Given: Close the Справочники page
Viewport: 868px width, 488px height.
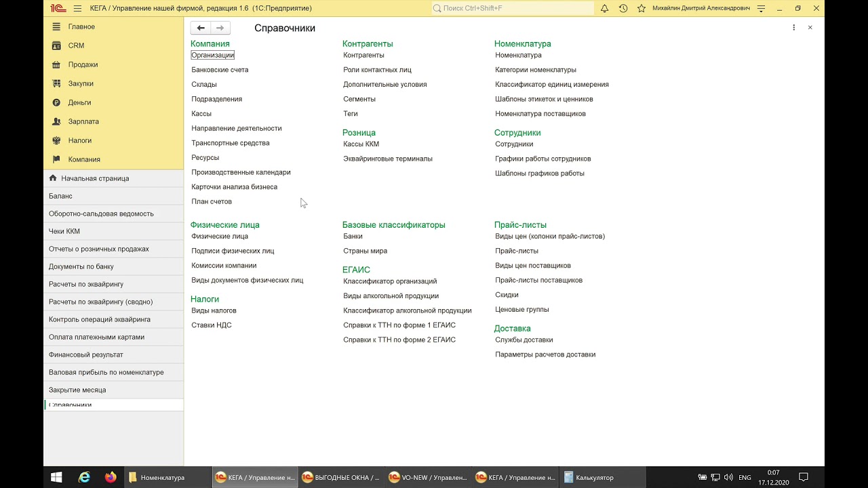Looking at the screenshot, I should point(810,28).
